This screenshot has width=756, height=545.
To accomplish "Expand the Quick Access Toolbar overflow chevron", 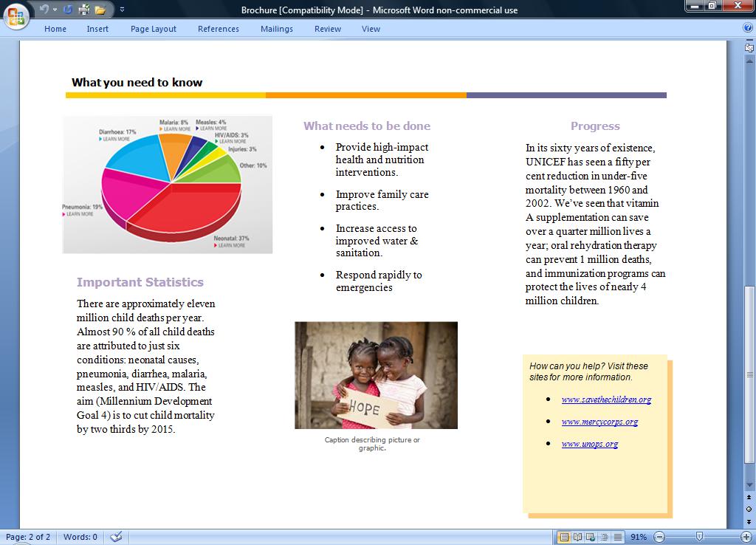I will 123,10.
